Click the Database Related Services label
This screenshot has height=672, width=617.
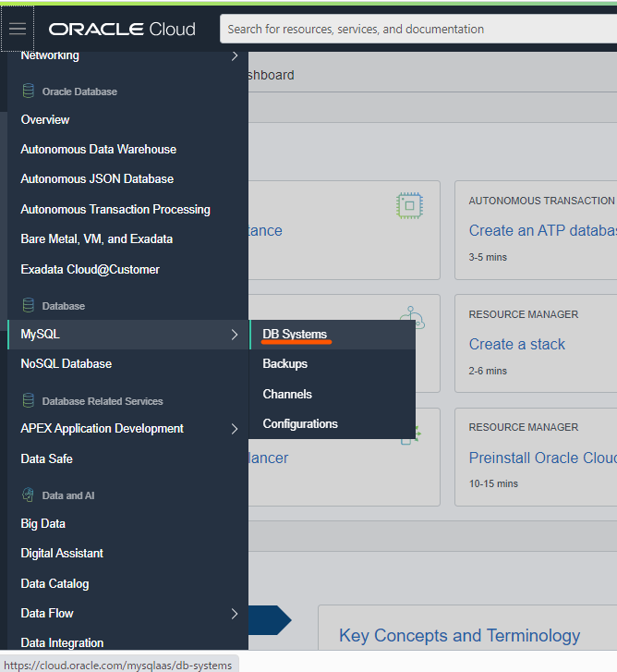coord(103,401)
